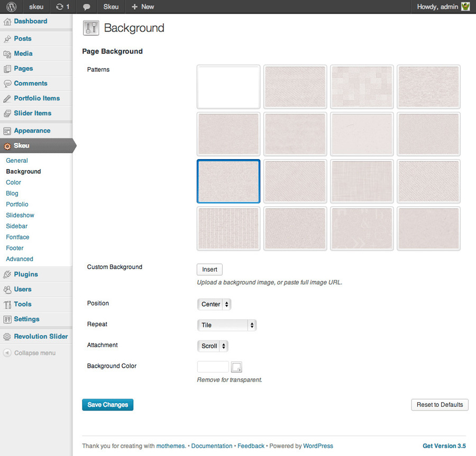Click the Save Changes button
Viewport: 476px width, 456px height.
coord(108,405)
